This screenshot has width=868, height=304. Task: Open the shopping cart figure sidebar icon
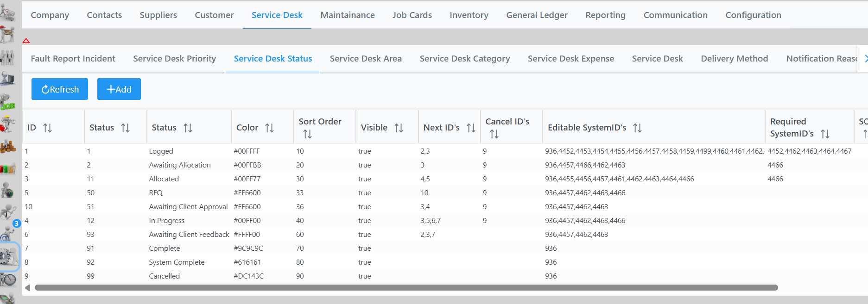[x=7, y=13]
